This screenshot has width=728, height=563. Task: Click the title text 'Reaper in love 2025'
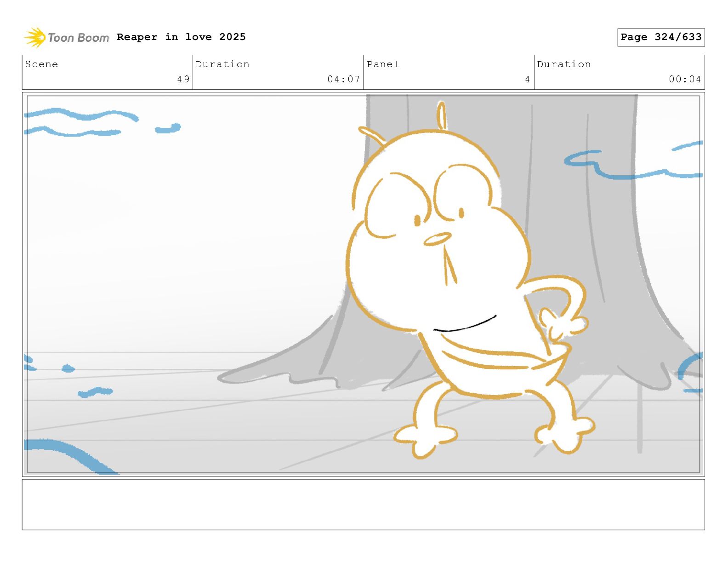[x=181, y=37]
